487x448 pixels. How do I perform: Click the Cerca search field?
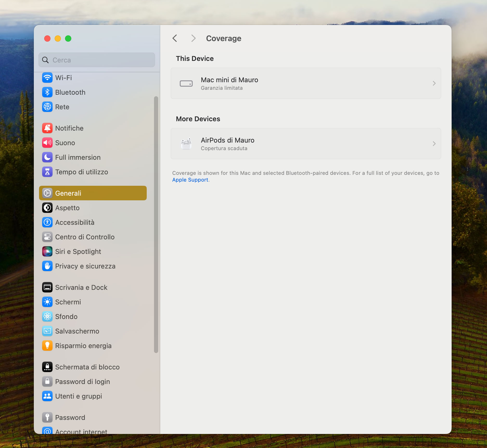(x=97, y=60)
